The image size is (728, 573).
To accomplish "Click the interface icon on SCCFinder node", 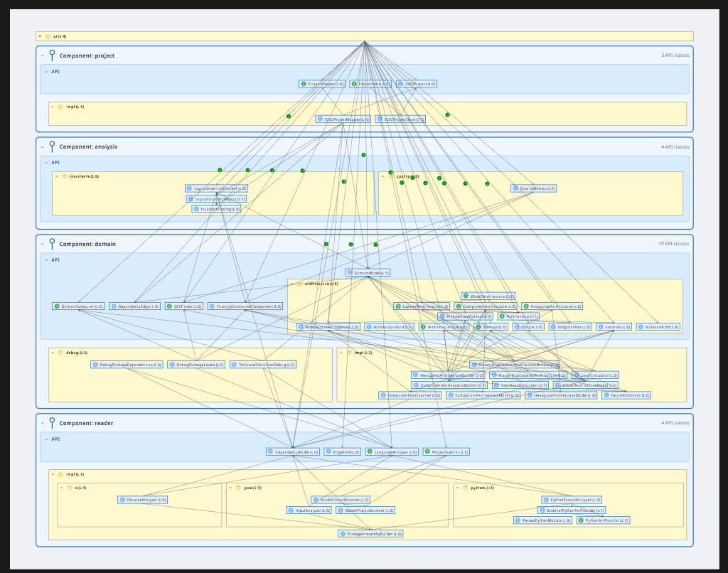I will [x=169, y=306].
